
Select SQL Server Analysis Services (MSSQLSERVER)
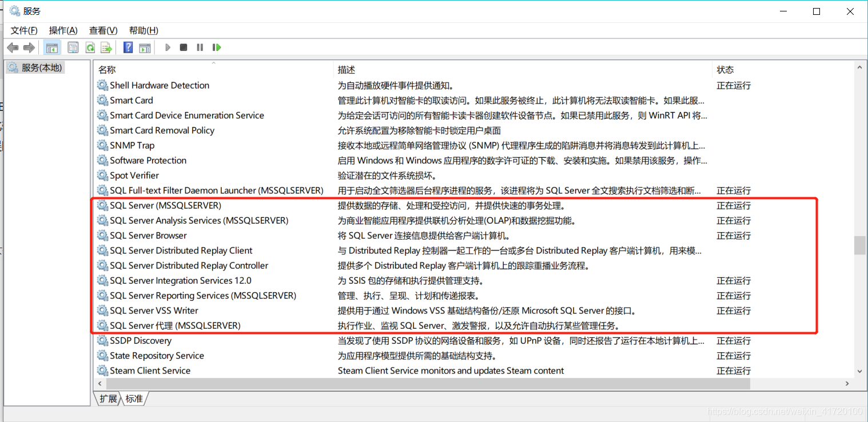(199, 220)
